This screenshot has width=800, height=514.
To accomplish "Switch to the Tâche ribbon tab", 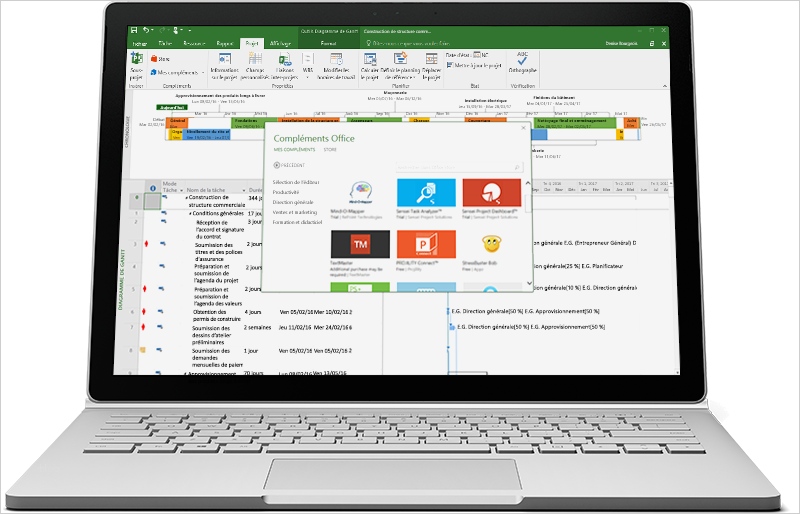I will click(165, 44).
